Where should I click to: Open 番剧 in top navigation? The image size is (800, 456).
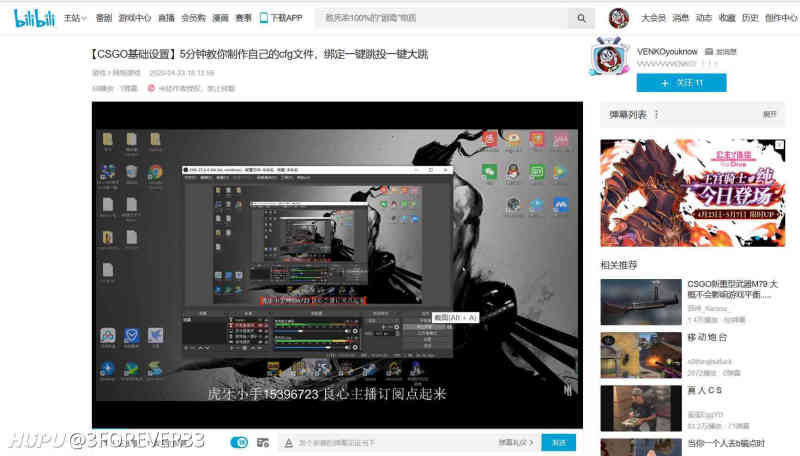pos(104,18)
